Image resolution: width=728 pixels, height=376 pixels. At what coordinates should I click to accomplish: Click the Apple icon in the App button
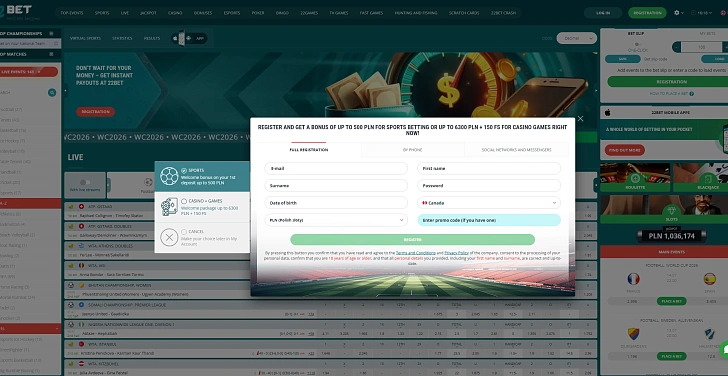(x=176, y=39)
